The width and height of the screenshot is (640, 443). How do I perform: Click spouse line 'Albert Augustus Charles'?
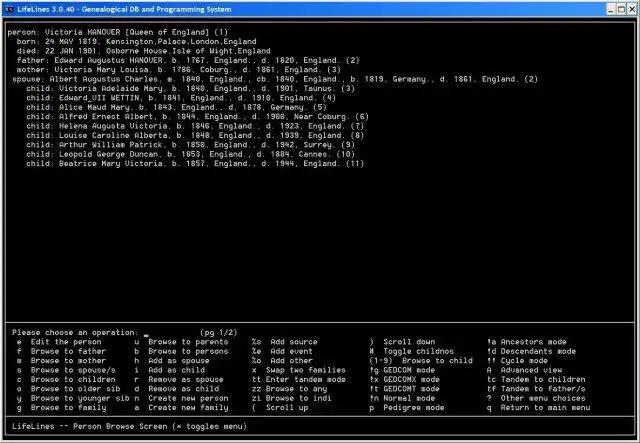275,79
